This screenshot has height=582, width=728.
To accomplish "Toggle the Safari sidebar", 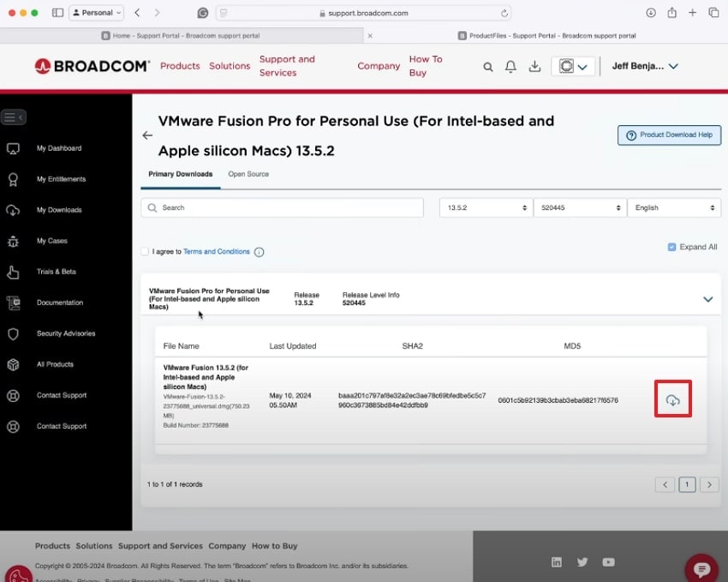I will pos(57,13).
